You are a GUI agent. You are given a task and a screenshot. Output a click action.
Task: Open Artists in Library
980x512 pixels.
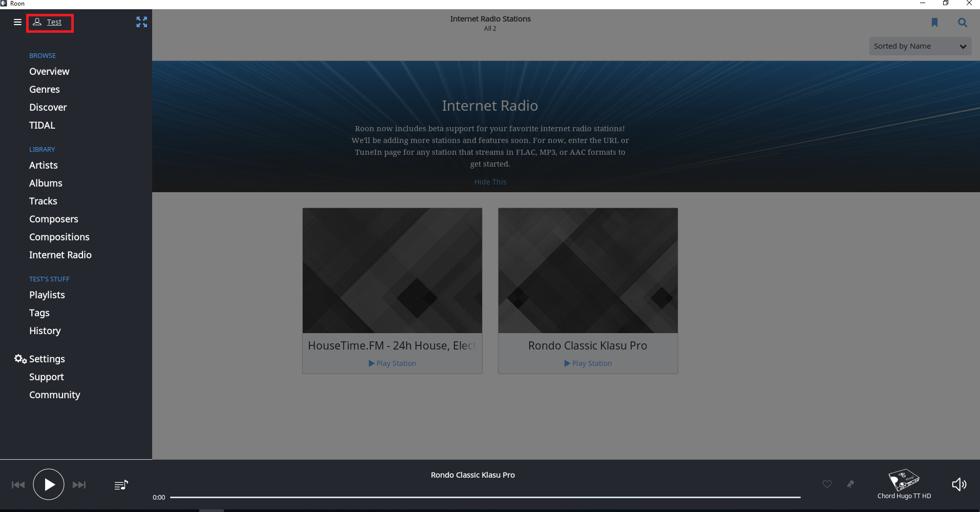[x=44, y=165]
